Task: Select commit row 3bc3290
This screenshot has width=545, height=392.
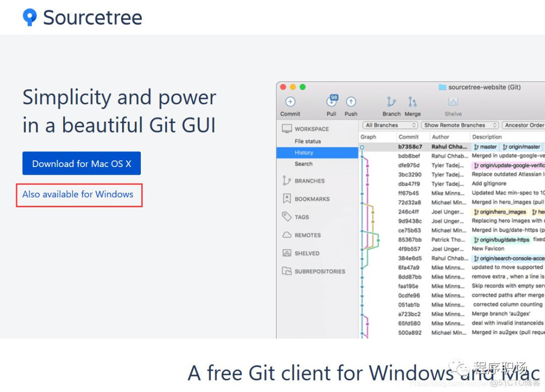Action: tap(452, 175)
